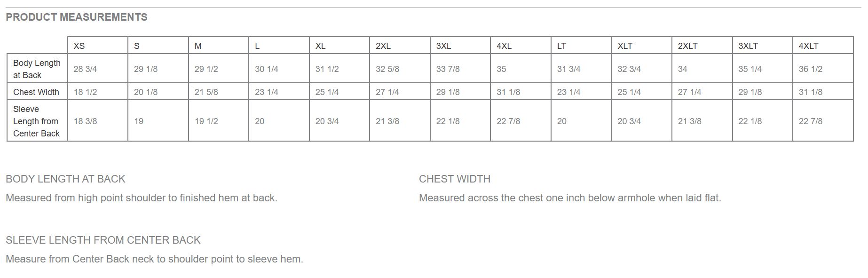Click the 28 3/4 body length cell
The image size is (868, 278).
click(98, 69)
